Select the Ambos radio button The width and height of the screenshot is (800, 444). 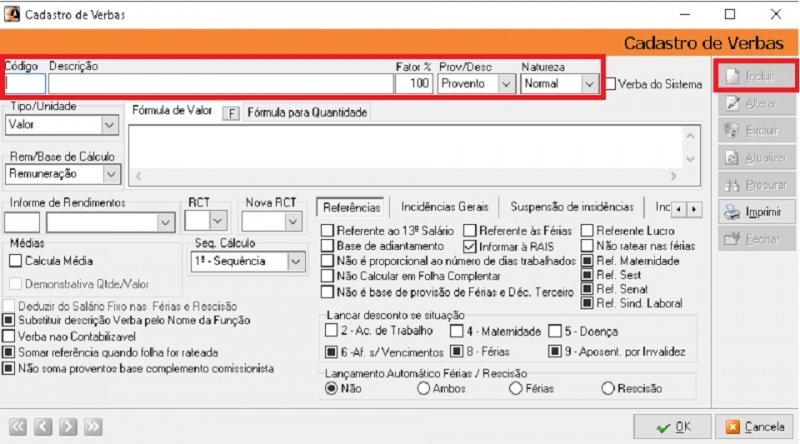tap(423, 388)
